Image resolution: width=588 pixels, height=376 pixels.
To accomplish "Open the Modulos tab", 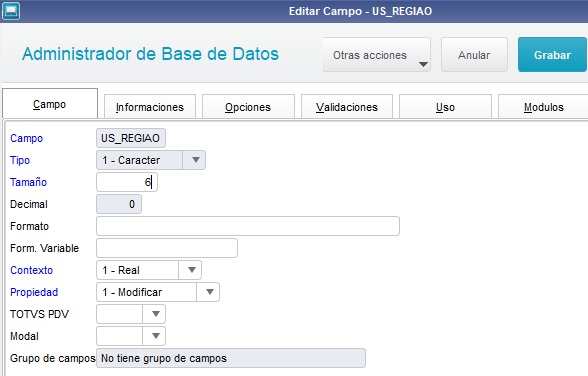I will 543,107.
